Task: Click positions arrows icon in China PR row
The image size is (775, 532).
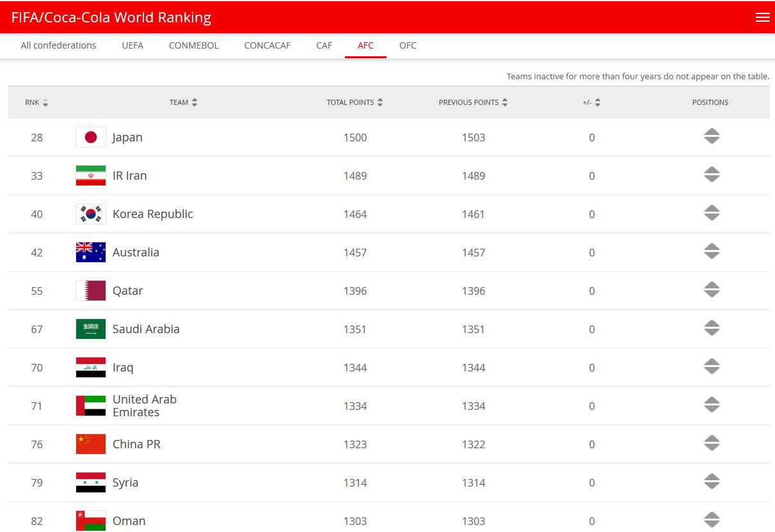Action: coord(712,444)
